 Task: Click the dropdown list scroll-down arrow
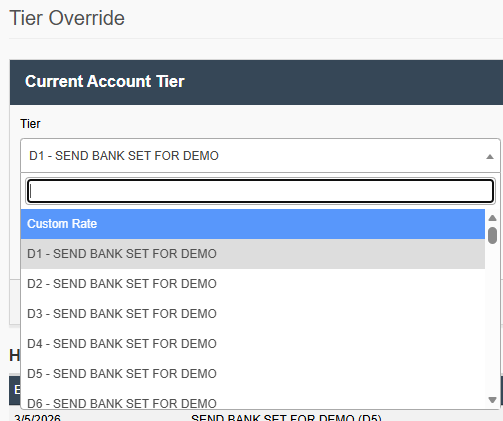[x=492, y=400]
